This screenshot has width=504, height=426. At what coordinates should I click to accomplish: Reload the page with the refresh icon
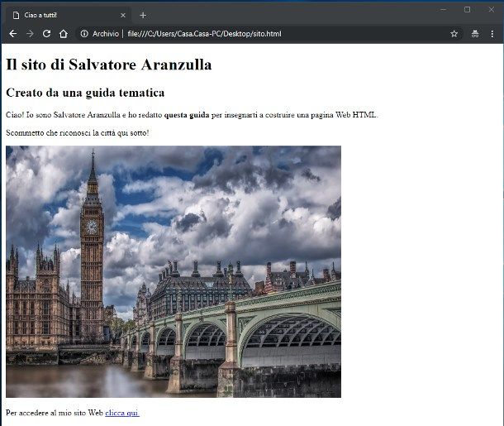click(46, 34)
